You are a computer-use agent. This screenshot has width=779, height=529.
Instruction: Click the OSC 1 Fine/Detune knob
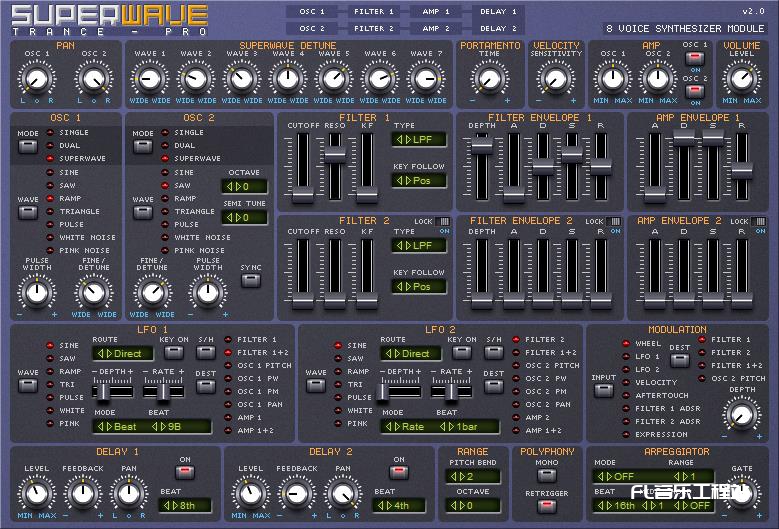pyautogui.click(x=94, y=293)
